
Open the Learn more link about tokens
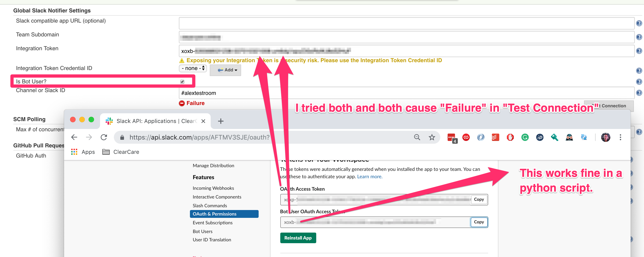coord(369,176)
